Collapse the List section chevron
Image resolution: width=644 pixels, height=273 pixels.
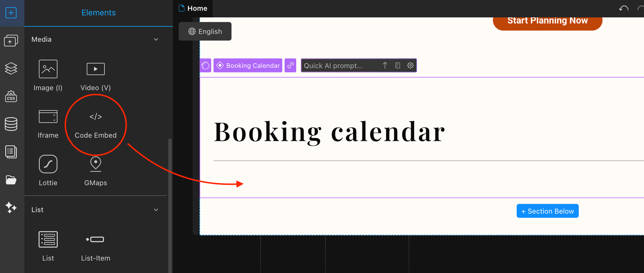pyautogui.click(x=156, y=210)
